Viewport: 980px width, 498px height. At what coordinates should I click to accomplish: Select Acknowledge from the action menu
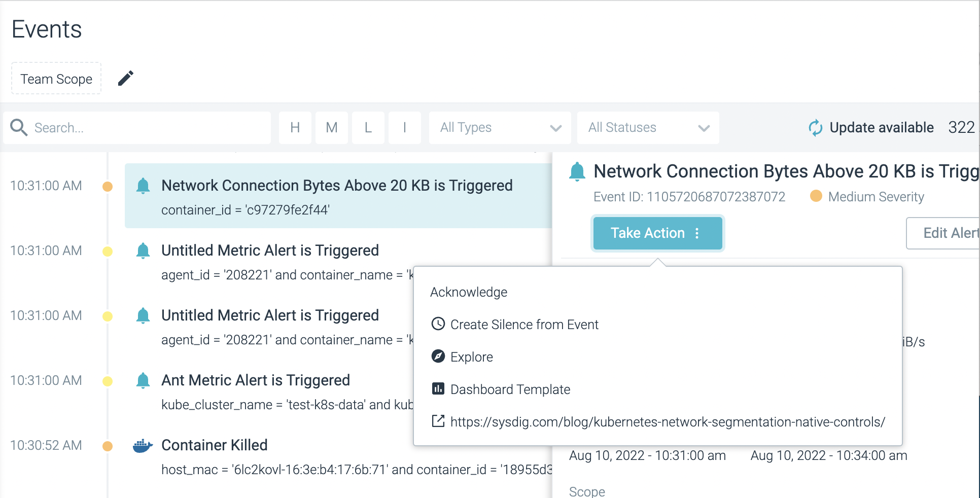469,292
